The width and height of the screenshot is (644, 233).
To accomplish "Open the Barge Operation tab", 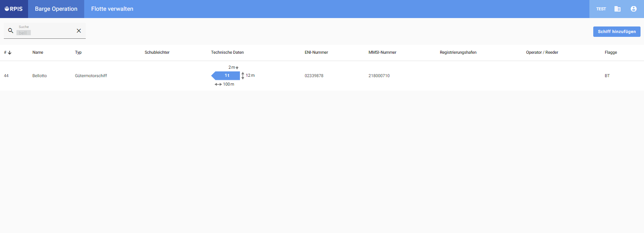I will (56, 9).
